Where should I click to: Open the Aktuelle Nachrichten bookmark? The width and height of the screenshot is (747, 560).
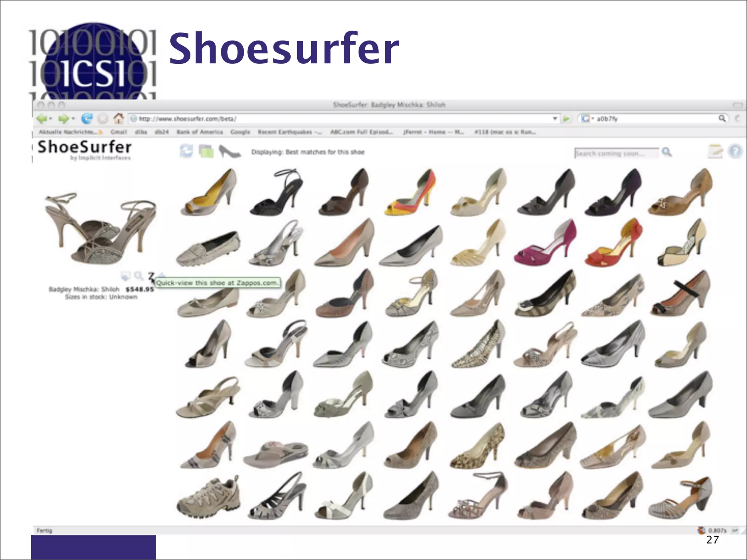tap(71, 132)
